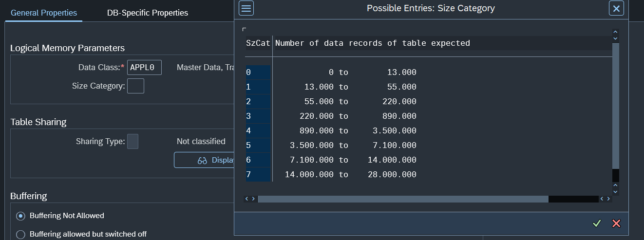Click the horizontal scrollbar track
Image resolution: width=644 pixels, height=240 pixels.
pos(402,199)
